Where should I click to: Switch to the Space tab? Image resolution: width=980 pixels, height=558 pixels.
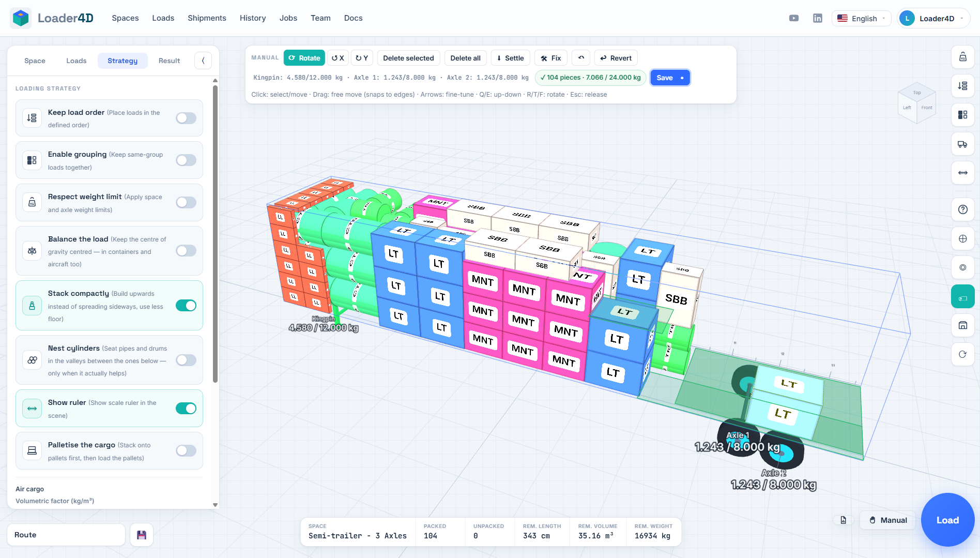click(x=35, y=61)
